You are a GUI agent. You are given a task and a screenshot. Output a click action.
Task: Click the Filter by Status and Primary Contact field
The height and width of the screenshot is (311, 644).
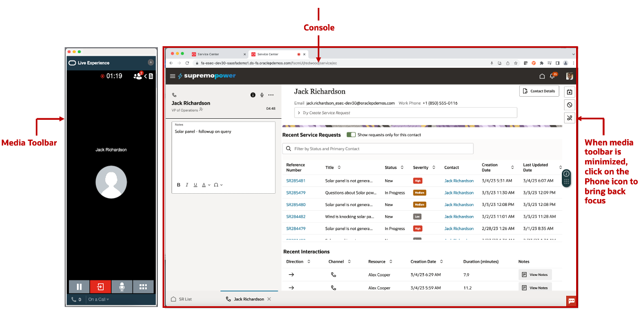click(x=378, y=149)
